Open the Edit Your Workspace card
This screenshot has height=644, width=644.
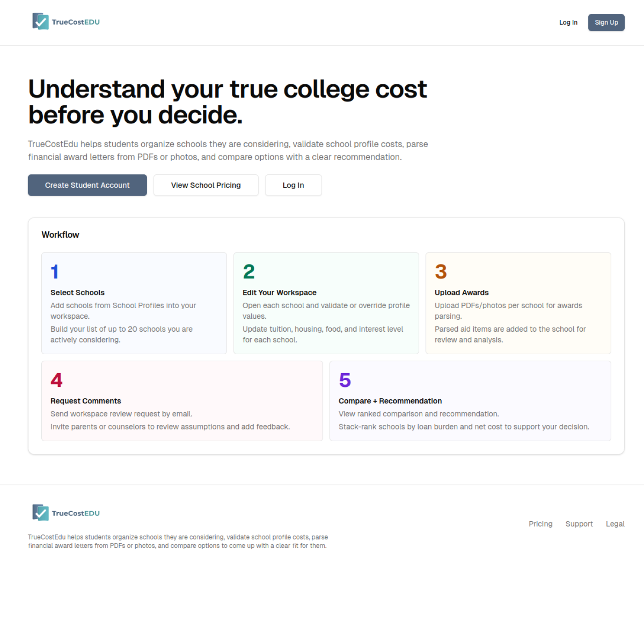pyautogui.click(x=326, y=303)
